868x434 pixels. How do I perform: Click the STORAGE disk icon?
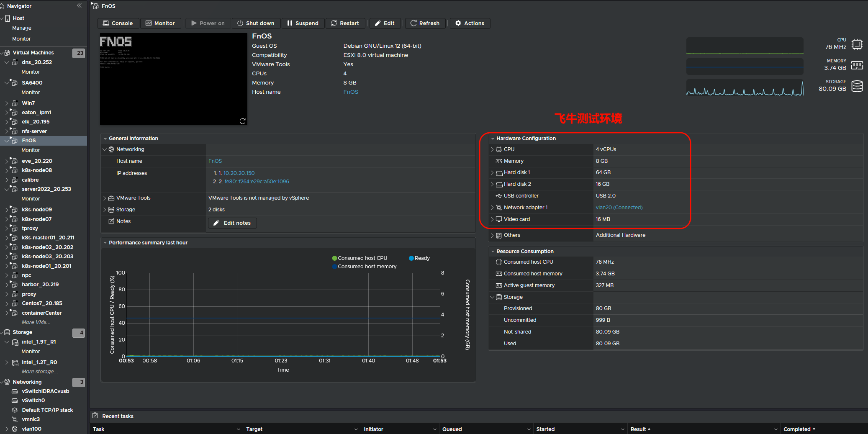point(857,86)
